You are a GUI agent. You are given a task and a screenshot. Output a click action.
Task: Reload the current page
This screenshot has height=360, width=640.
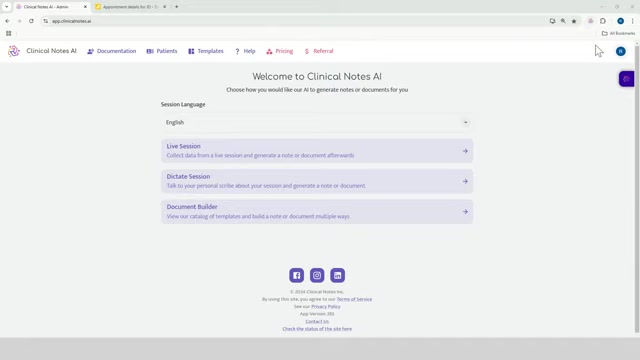(x=31, y=21)
